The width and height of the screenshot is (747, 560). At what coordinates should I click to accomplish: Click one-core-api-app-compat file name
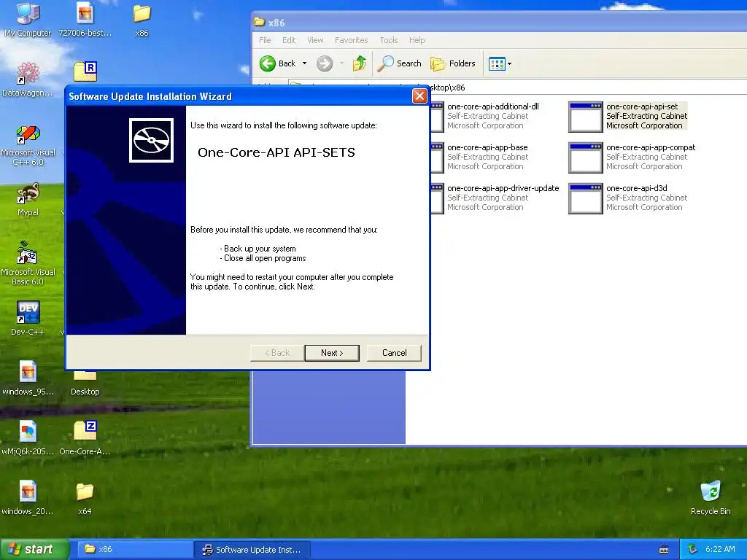point(651,147)
